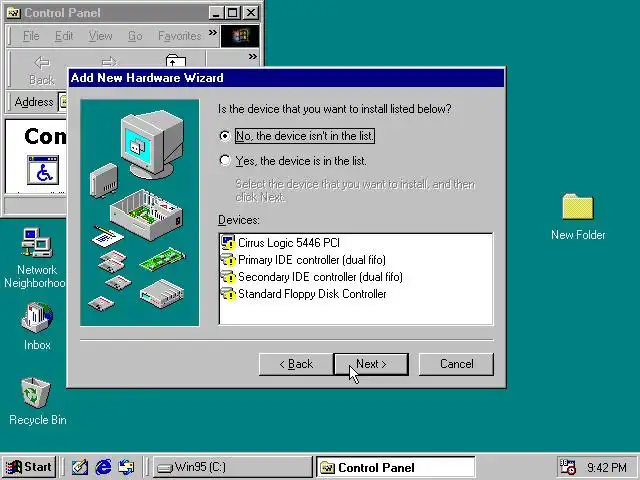Select Secondary IDE controller (dual fifo) entry
Image resolution: width=640 pixels, height=480 pixels.
pyautogui.click(x=312, y=277)
